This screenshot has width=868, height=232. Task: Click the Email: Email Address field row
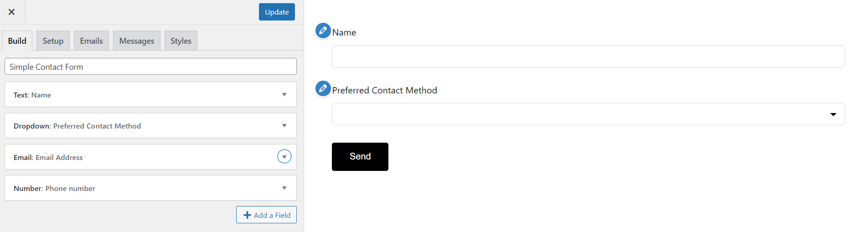tap(137, 157)
